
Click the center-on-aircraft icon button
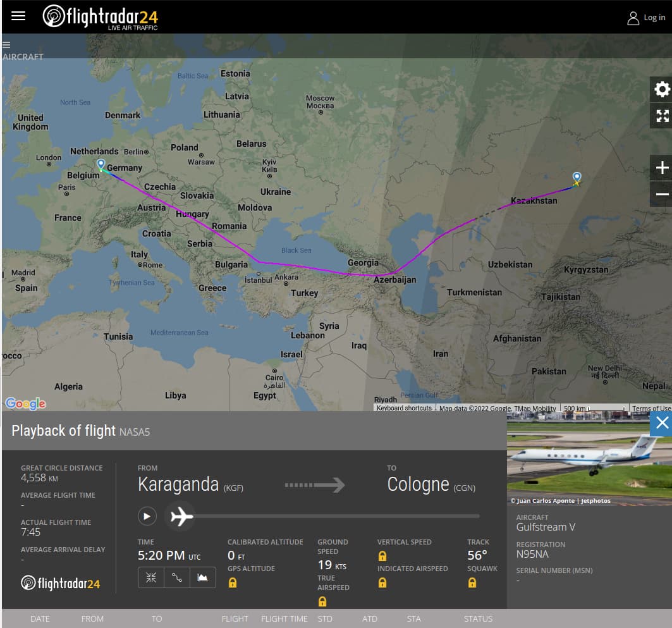tap(150, 577)
